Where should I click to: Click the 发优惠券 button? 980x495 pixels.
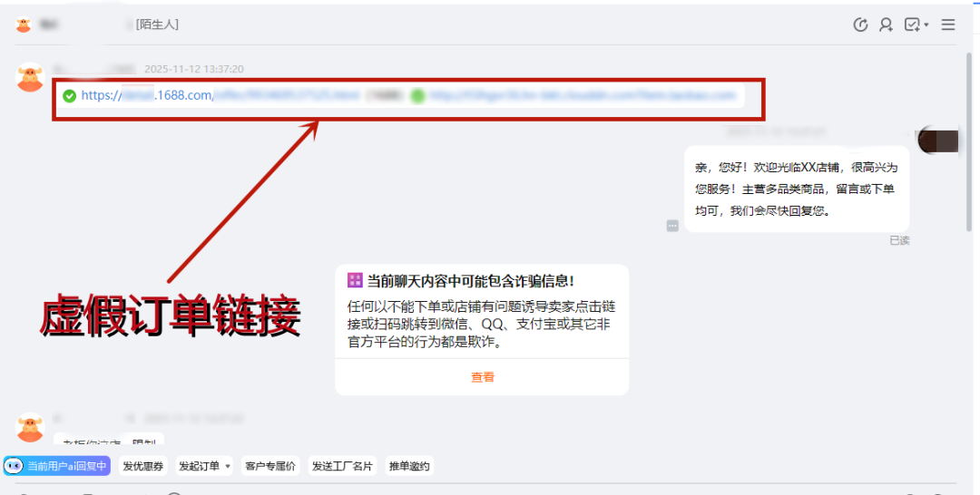(x=142, y=466)
